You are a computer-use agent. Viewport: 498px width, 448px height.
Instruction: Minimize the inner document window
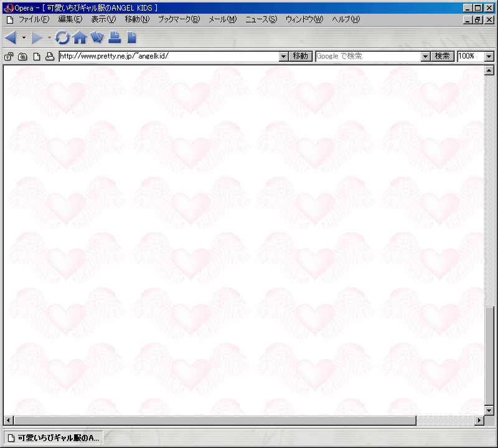pos(467,20)
